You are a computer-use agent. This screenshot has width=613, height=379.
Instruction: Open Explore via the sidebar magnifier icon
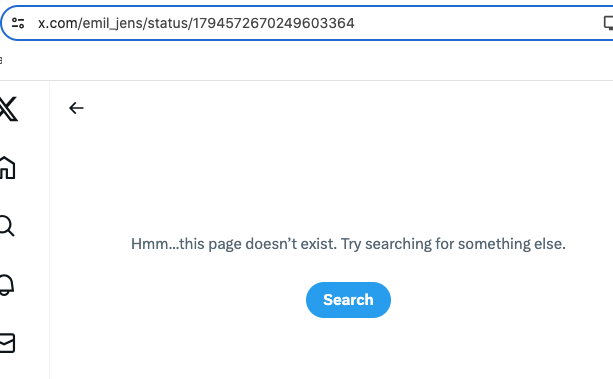(x=7, y=226)
